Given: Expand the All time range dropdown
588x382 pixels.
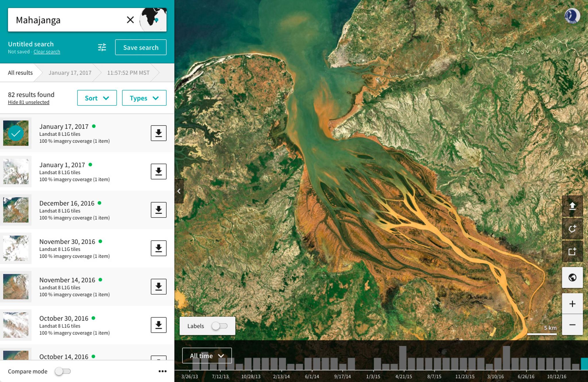Looking at the screenshot, I should pos(207,356).
